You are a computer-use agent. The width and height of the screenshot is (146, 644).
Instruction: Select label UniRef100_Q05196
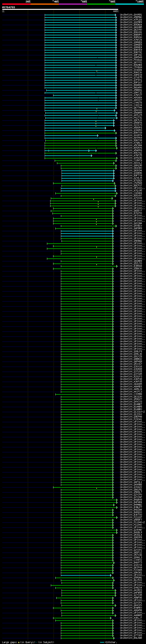pos(131,158)
